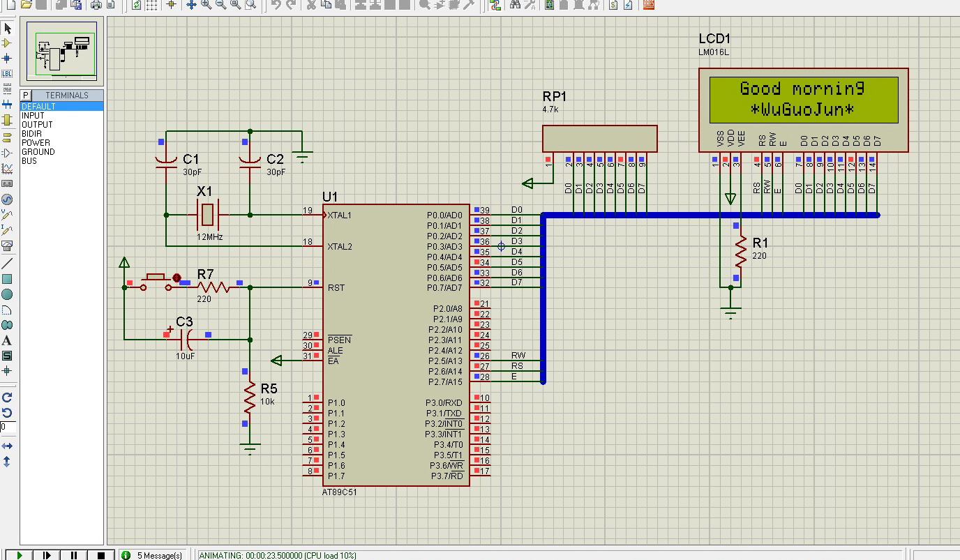Choose the 2D Arc graphics tool

click(x=8, y=310)
